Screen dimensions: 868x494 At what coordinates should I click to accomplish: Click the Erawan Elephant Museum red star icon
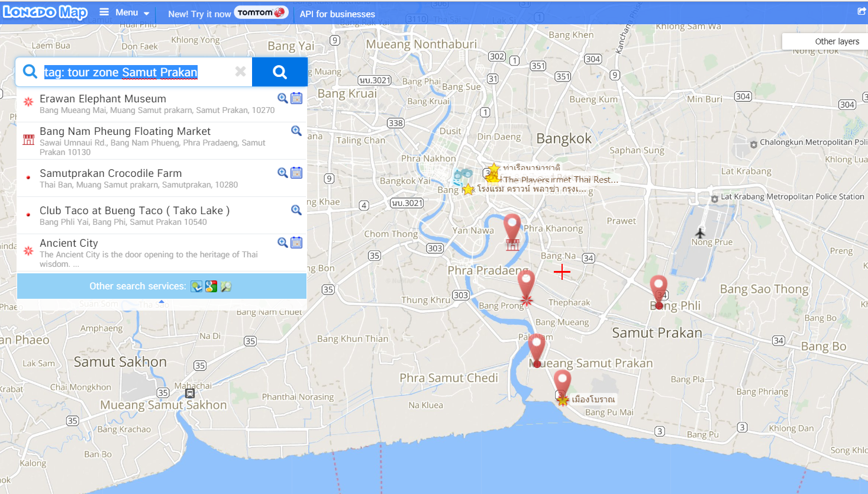click(x=28, y=102)
